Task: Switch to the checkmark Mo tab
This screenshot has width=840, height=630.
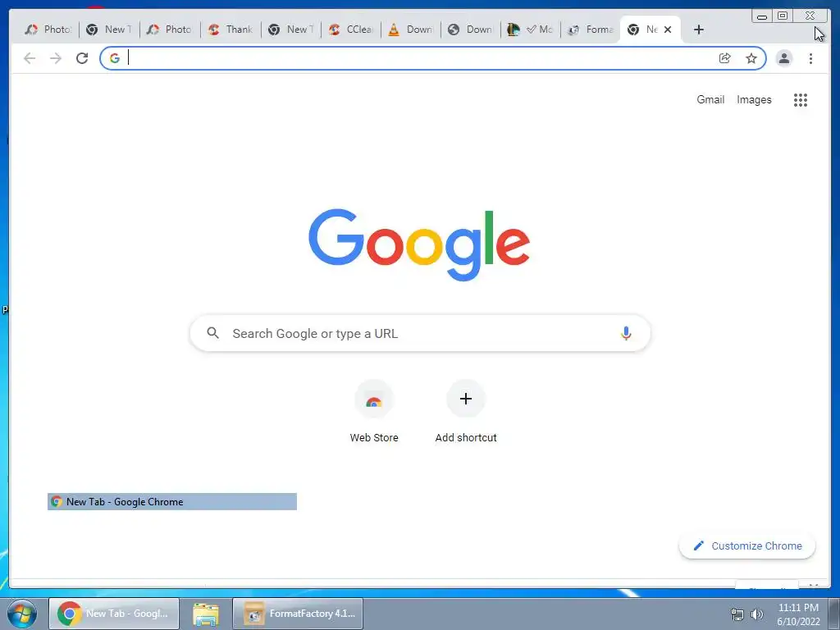Action: click(x=531, y=30)
